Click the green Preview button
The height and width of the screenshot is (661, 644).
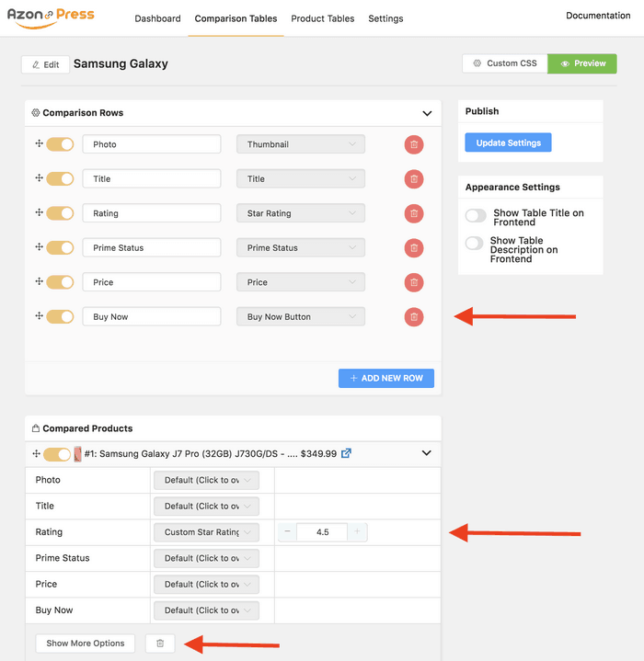(x=582, y=63)
